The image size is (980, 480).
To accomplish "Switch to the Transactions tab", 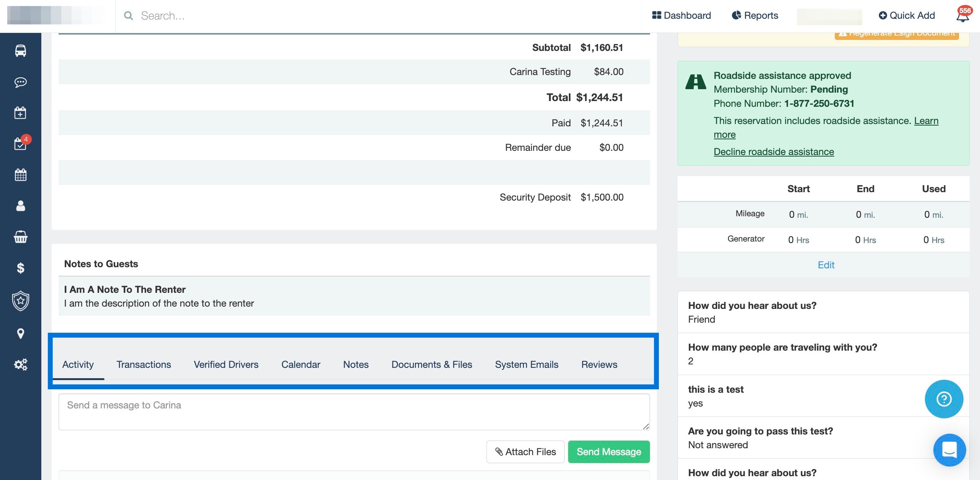I will pos(144,364).
